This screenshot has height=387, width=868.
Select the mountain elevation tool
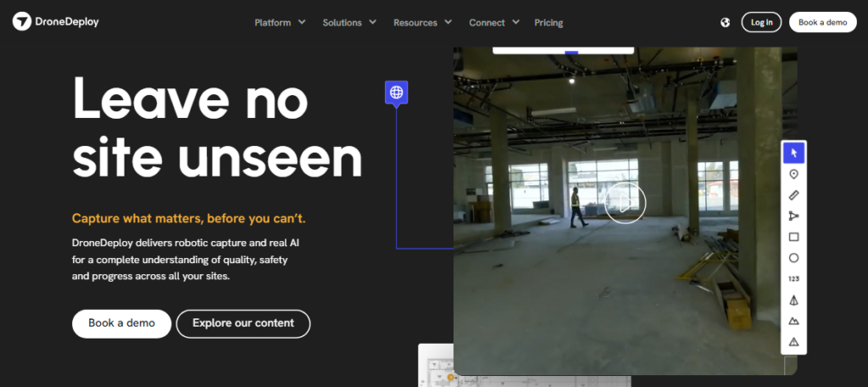(793, 321)
